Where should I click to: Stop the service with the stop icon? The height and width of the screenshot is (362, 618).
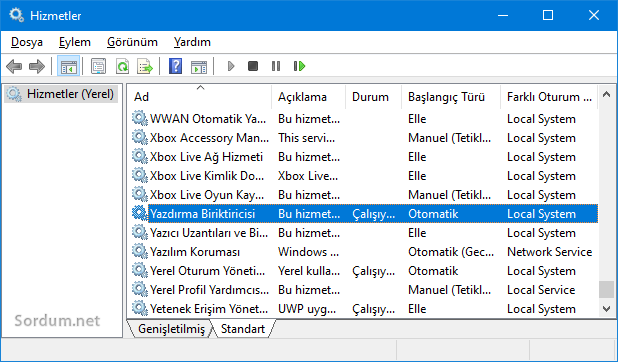(x=253, y=66)
